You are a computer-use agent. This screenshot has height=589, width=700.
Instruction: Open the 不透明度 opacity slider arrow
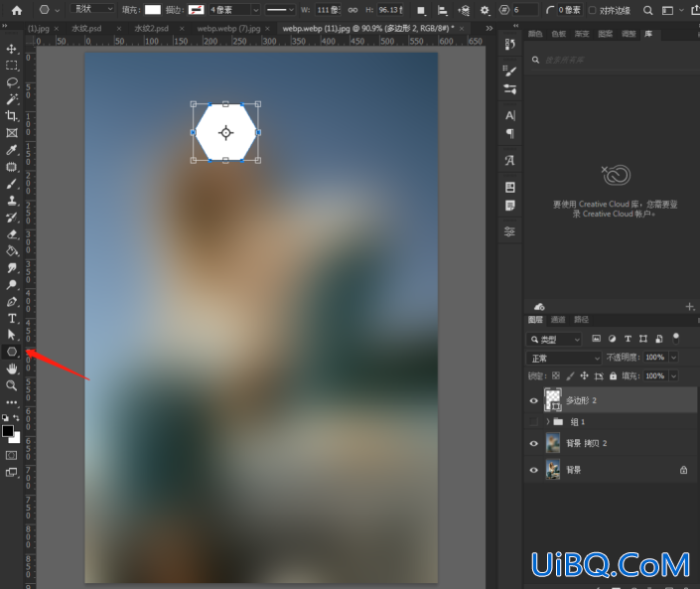point(673,358)
